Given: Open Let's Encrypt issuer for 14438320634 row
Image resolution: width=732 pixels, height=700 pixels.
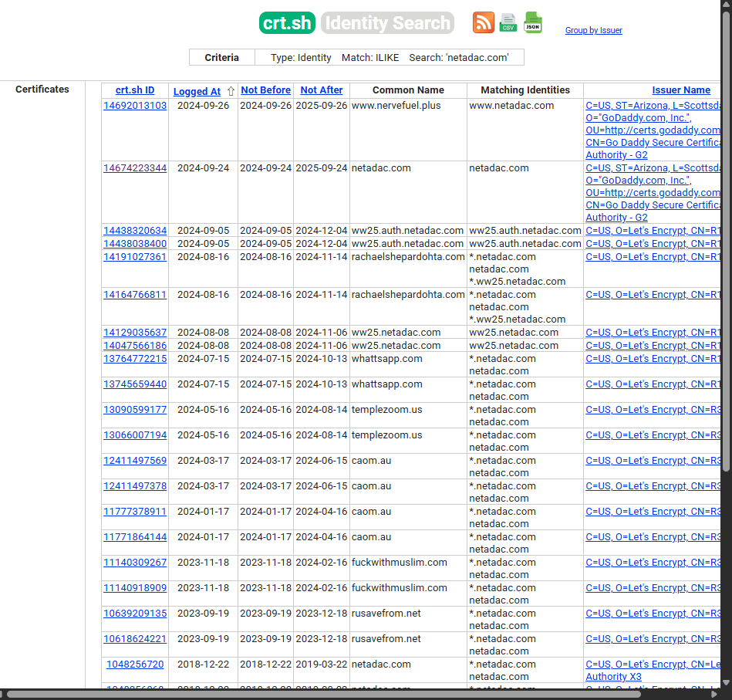Looking at the screenshot, I should pyautogui.click(x=653, y=231).
